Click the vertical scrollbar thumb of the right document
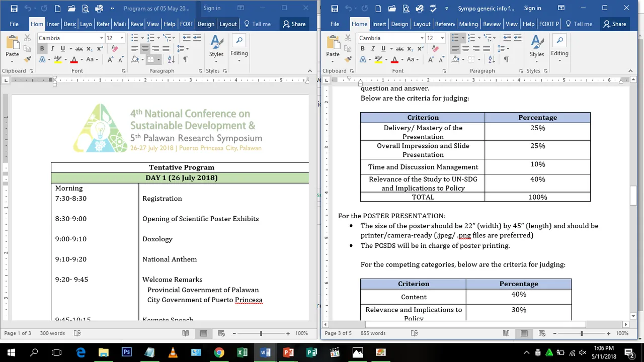 [633, 195]
